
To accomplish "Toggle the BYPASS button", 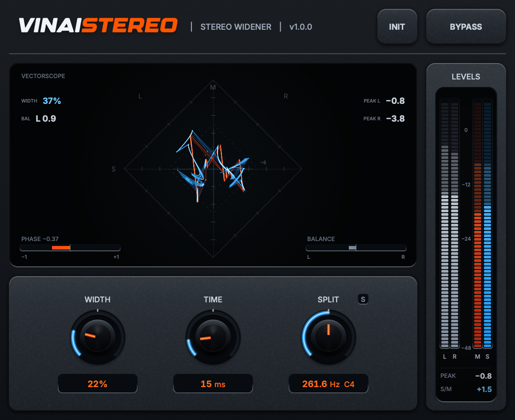I will point(466,27).
